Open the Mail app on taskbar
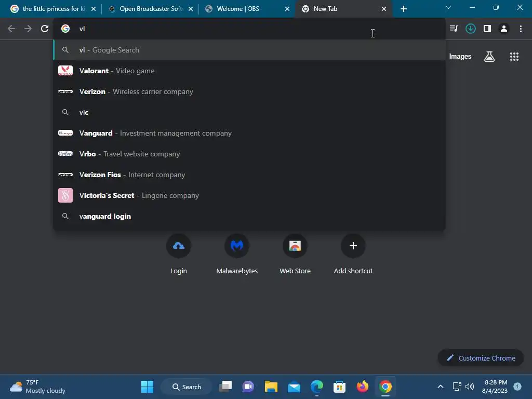The image size is (532, 399). point(294,387)
